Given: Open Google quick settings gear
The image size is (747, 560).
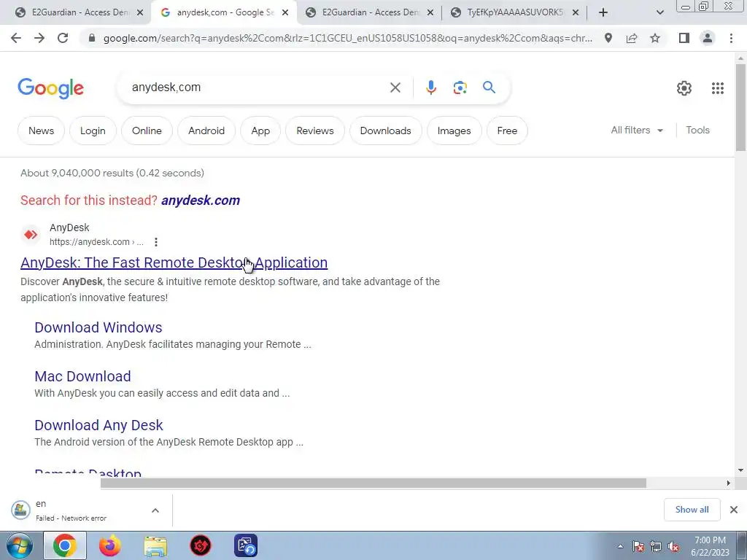Looking at the screenshot, I should pyautogui.click(x=684, y=88).
